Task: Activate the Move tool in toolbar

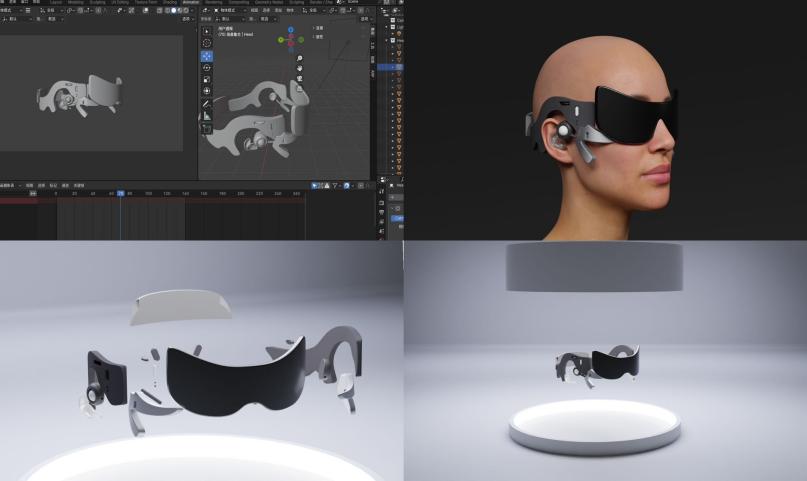Action: [207, 56]
